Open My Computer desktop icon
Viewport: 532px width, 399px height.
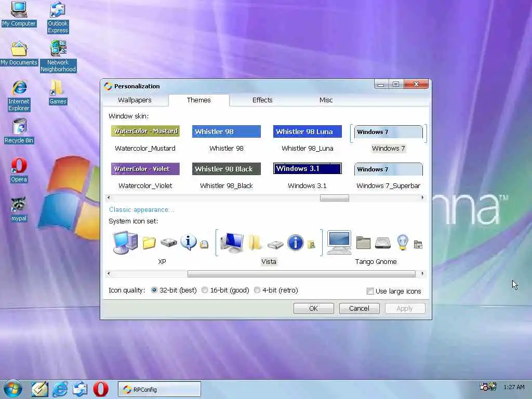point(19,14)
